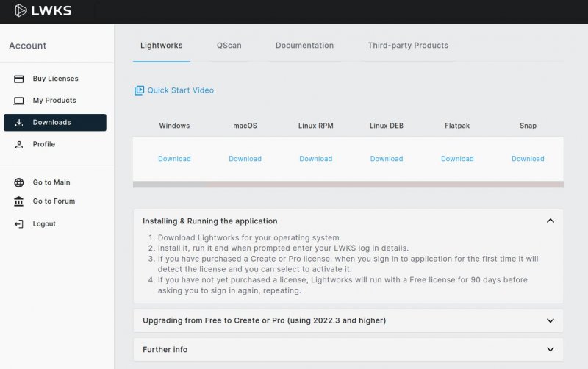The image size is (588, 369).
Task: Click the Flatpak column header
Action: [457, 126]
